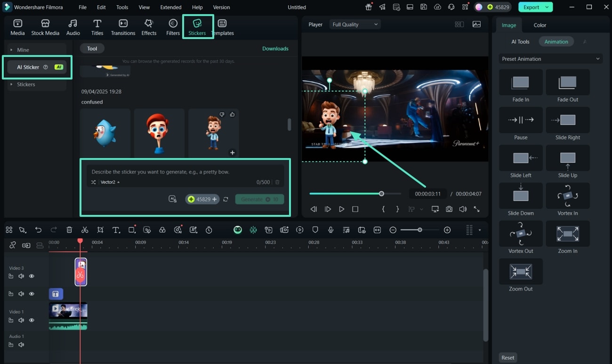Open the Preset Animation dropdown
The width and height of the screenshot is (612, 364).
(x=551, y=59)
